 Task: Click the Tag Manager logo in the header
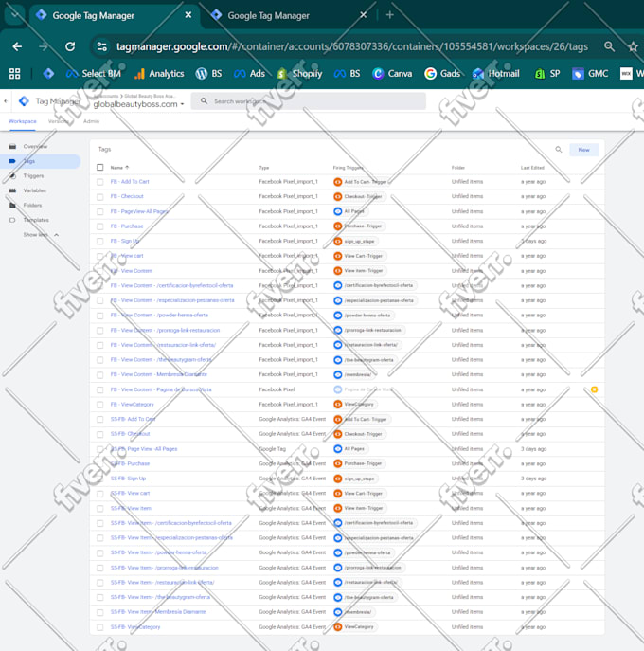pos(24,100)
